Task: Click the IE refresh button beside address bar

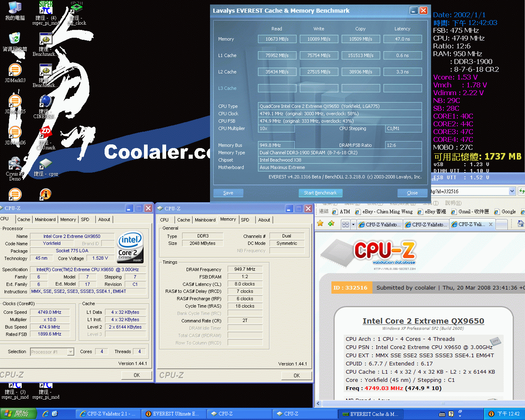Action: 521,191
